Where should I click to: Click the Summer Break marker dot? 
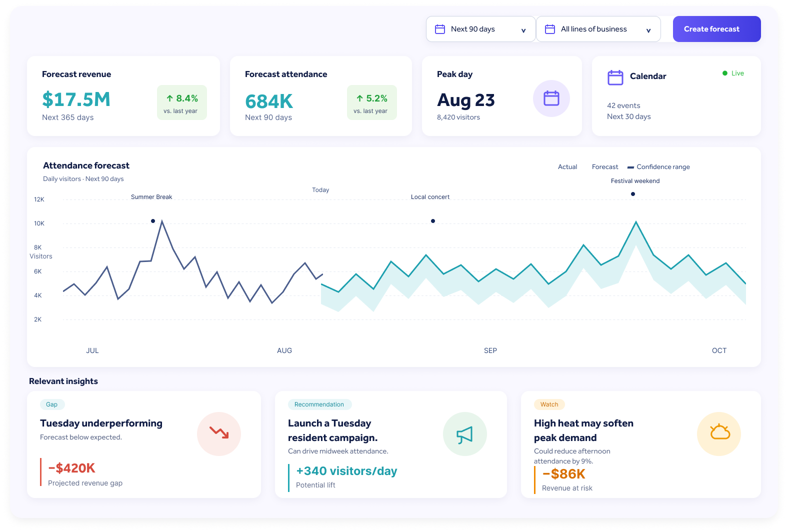point(153,221)
